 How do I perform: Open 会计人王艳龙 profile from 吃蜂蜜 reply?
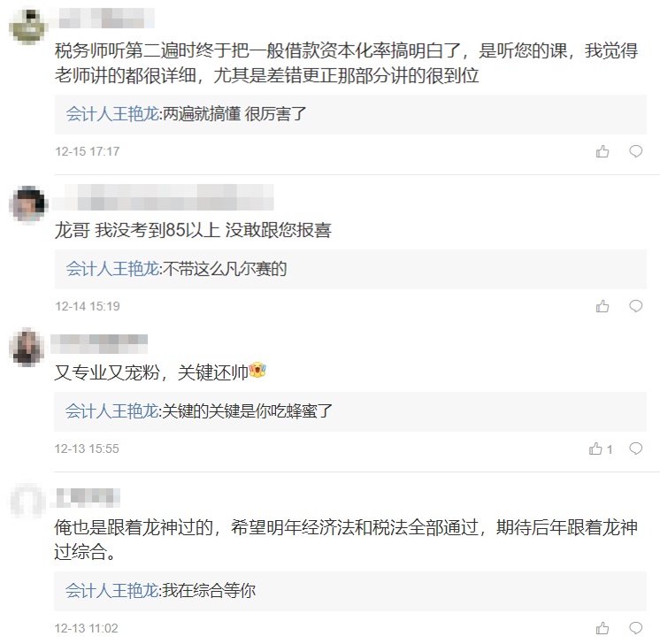(112, 411)
